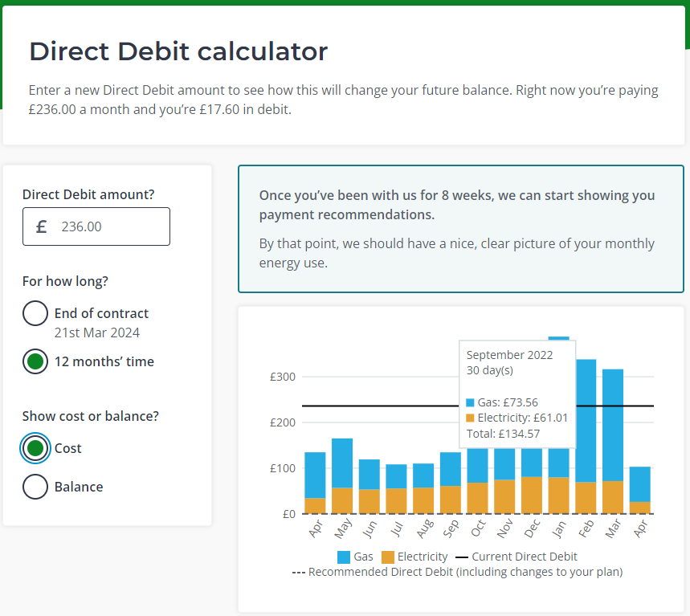Click the 'Electricity: £61.01' tooltip line
690x616 pixels.
pyautogui.click(x=516, y=418)
